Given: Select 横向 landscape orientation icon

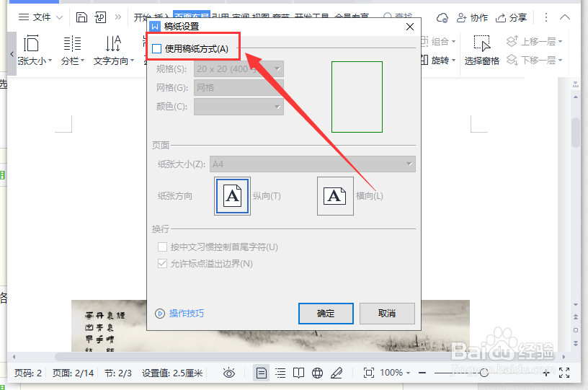Looking at the screenshot, I should [335, 196].
